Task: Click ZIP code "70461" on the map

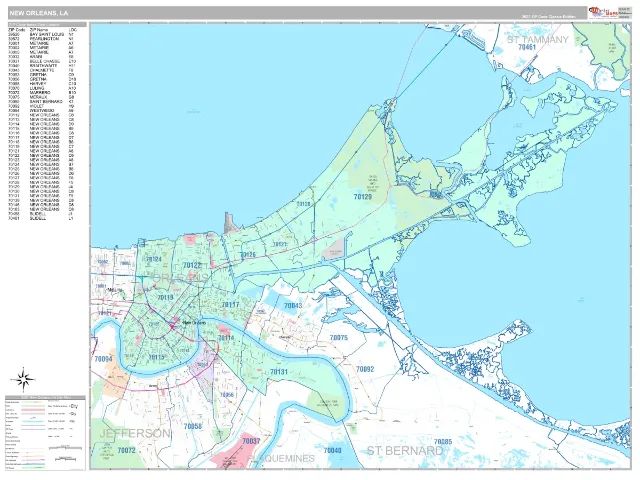Action: (527, 47)
